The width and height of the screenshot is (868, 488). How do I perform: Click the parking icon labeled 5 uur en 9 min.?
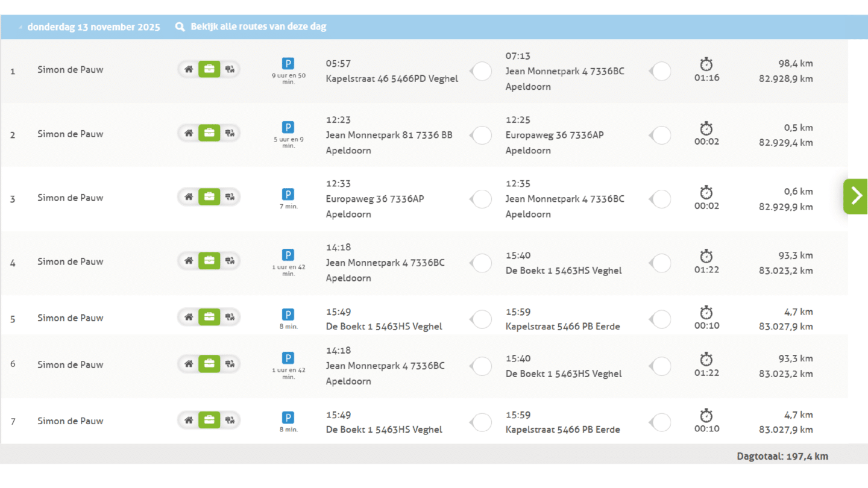(x=288, y=127)
